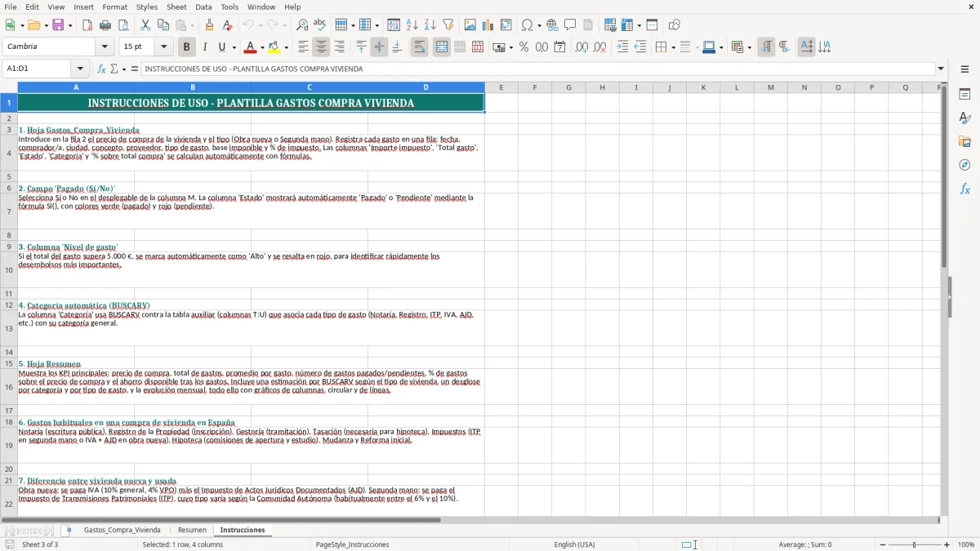Adjust the zoom slider handle
The image size is (980, 551).
click(915, 544)
